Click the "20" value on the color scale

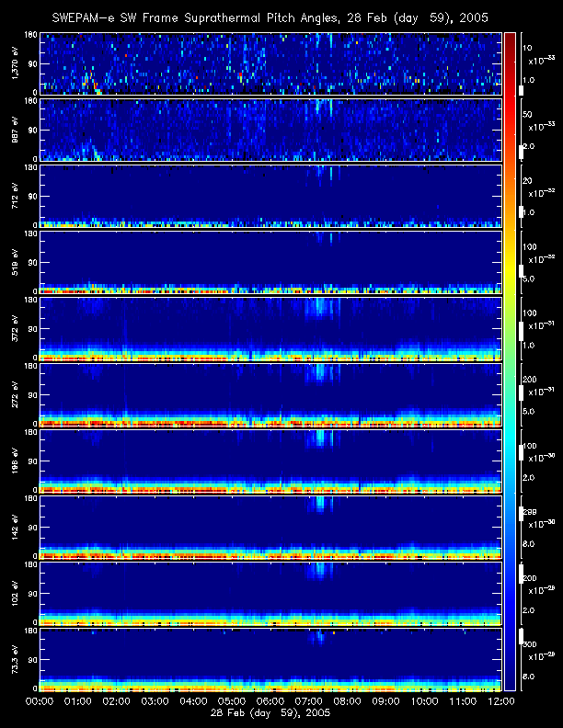click(x=527, y=181)
